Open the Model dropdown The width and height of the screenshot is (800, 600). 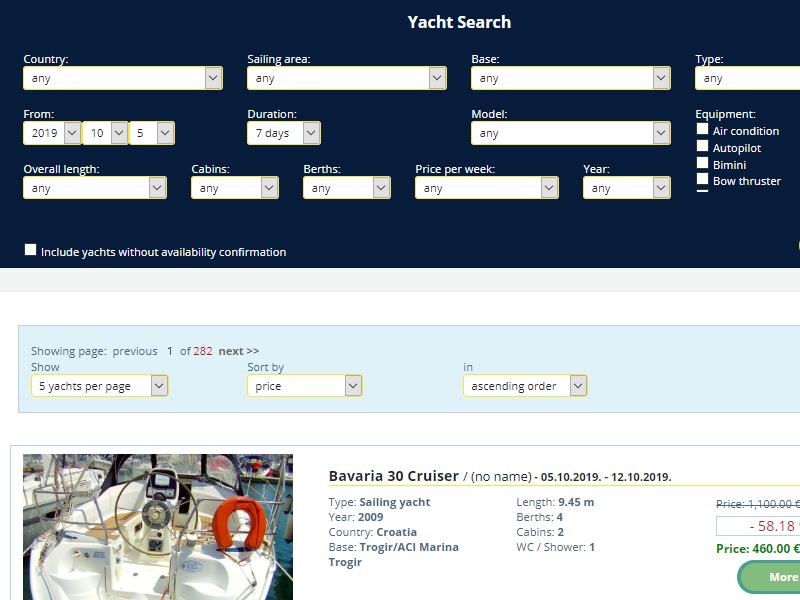click(x=570, y=133)
